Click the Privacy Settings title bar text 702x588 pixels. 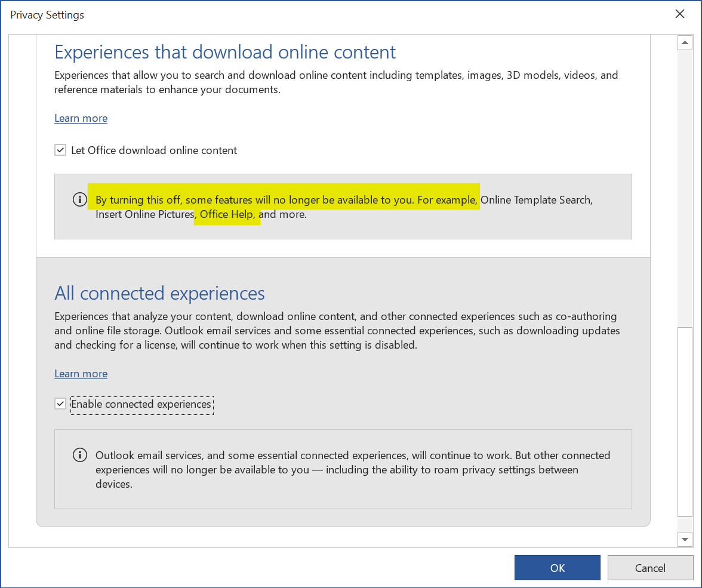47,15
